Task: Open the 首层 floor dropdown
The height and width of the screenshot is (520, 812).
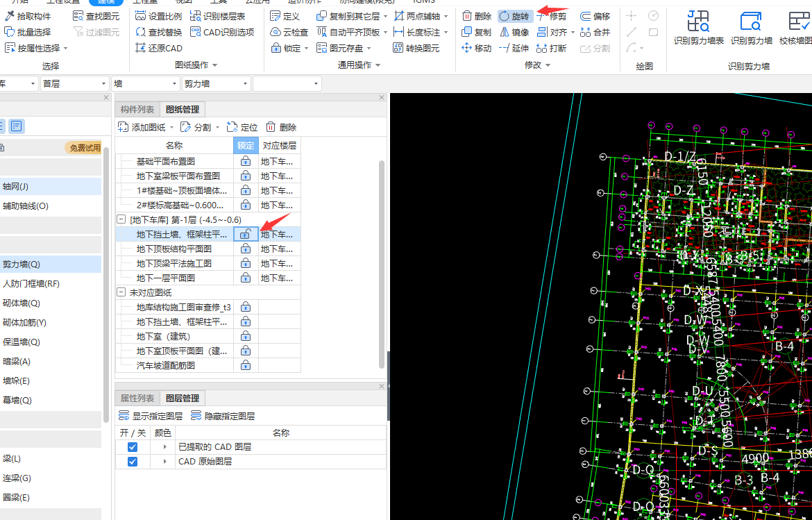Action: 74,84
